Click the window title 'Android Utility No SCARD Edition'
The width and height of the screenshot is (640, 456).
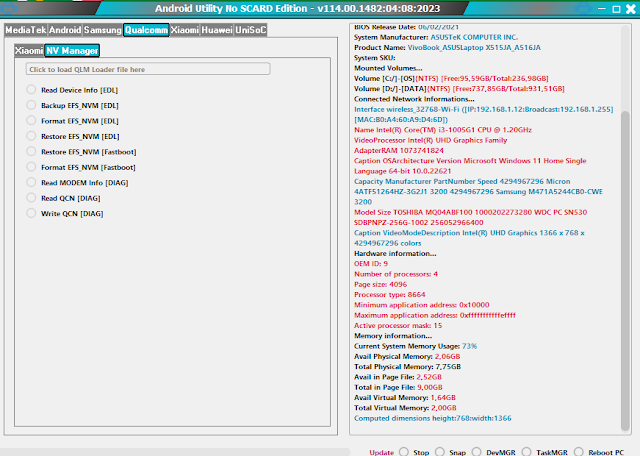pos(231,9)
